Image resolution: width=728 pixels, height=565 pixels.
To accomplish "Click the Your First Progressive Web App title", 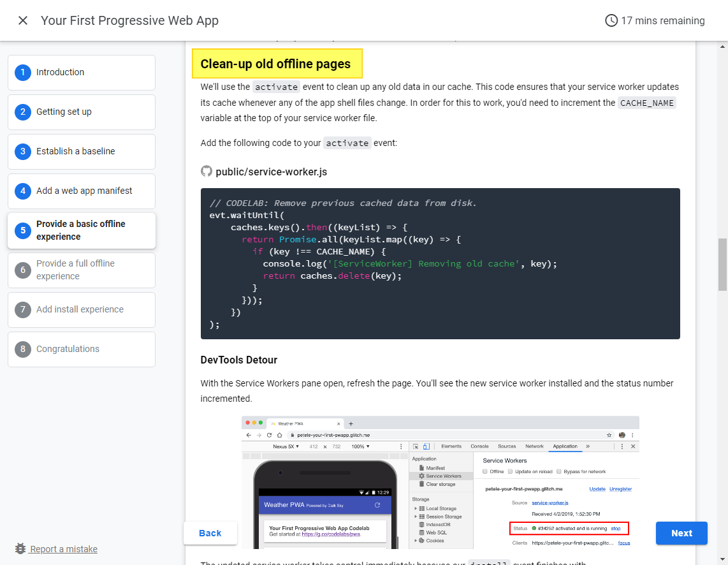I will tap(129, 20).
